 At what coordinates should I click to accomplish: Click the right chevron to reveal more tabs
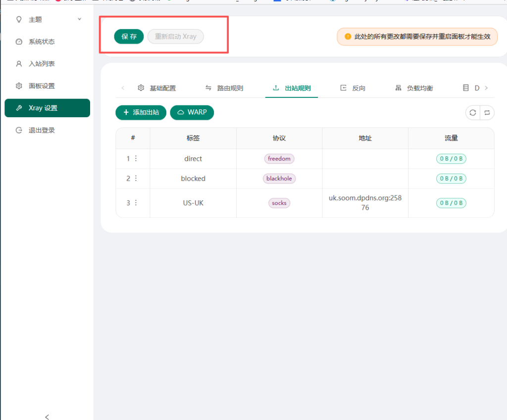click(x=486, y=88)
